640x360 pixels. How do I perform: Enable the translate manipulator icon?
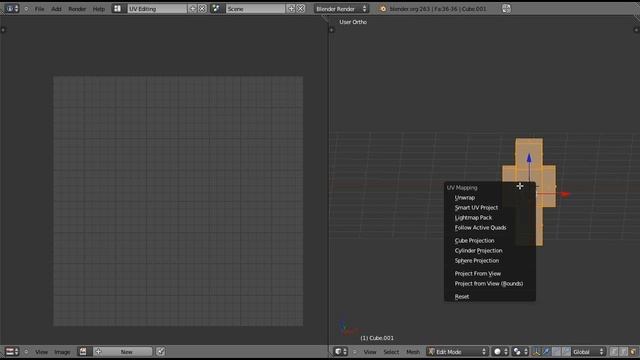547,351
